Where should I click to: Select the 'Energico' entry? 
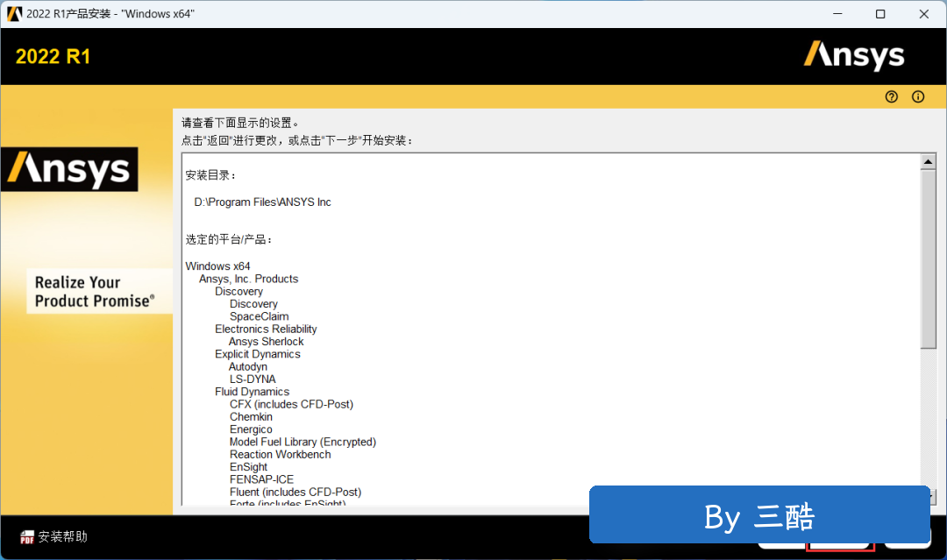(x=252, y=429)
